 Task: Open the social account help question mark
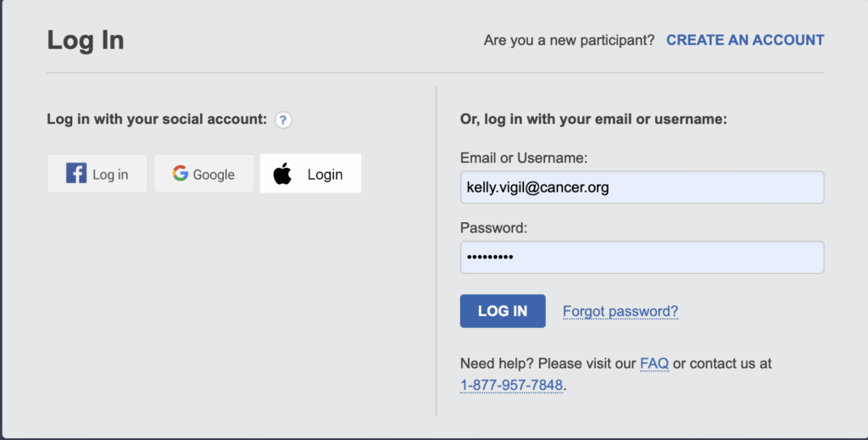click(284, 120)
